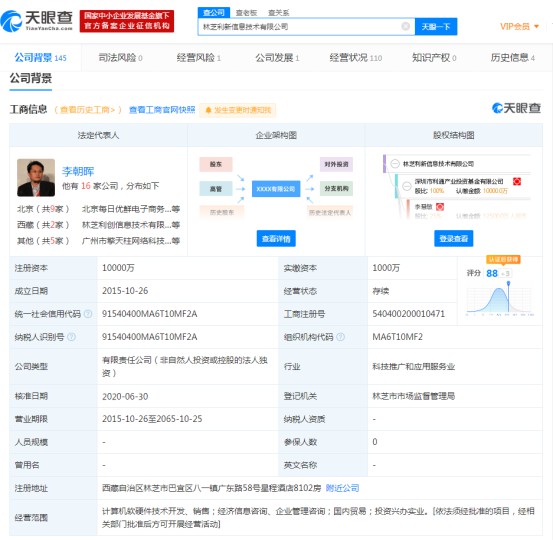Open 林芝利创信息技术有限 company link
Screen dimensions: 553x540
(131, 225)
